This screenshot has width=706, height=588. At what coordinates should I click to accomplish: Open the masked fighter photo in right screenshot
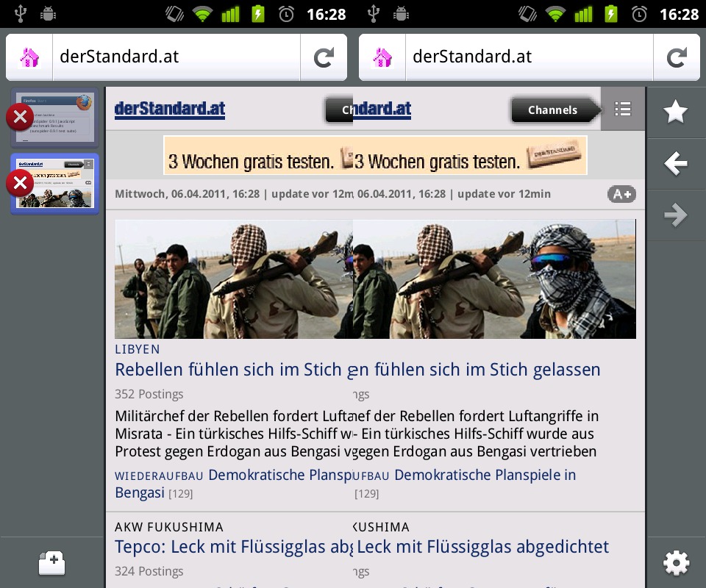point(494,279)
